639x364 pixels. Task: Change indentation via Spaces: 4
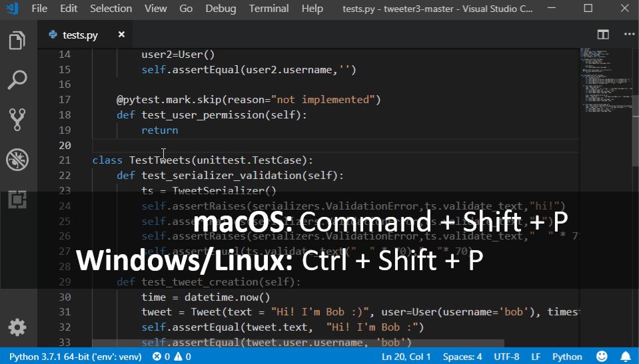(462, 357)
